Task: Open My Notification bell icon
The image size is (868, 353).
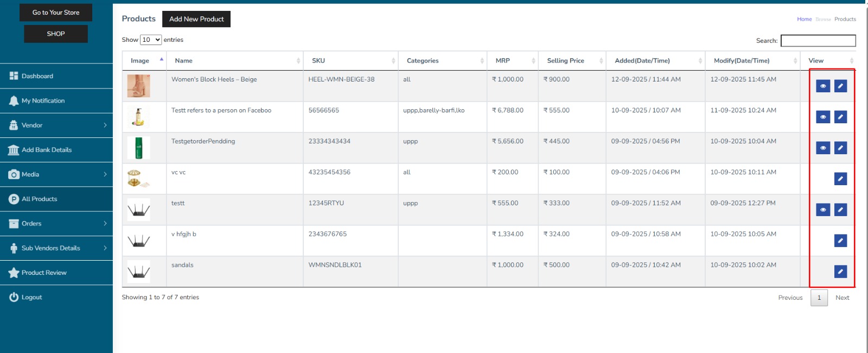Action: 14,101
